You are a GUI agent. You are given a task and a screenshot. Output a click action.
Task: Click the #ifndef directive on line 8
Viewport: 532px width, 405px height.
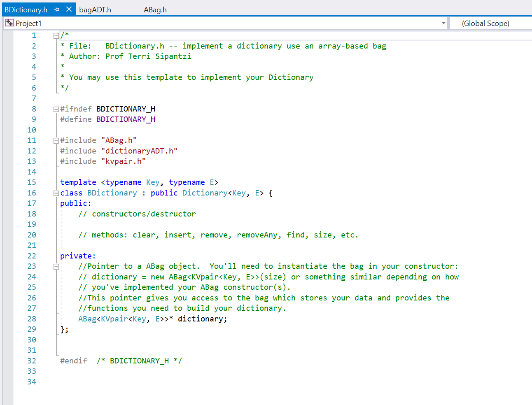click(76, 109)
